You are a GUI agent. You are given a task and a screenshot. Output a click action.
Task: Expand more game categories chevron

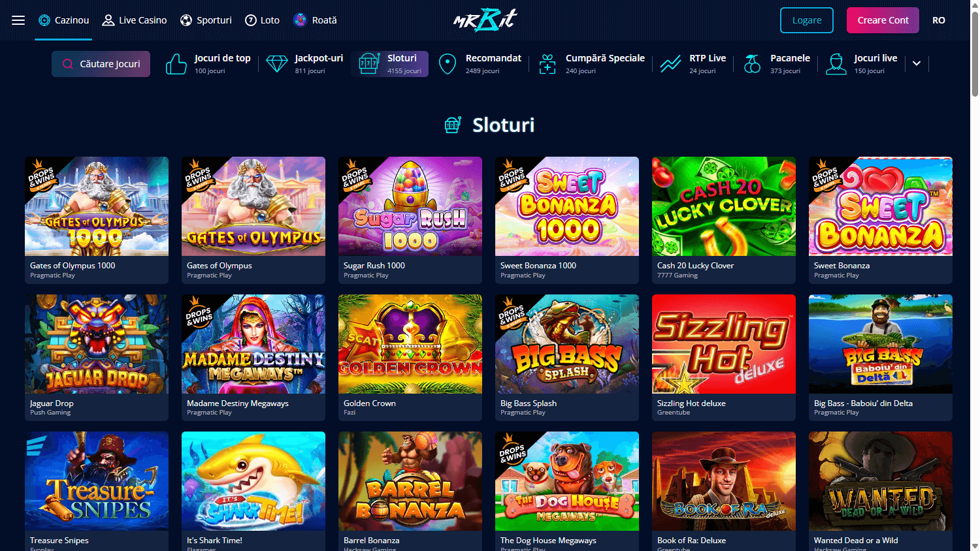(x=917, y=63)
